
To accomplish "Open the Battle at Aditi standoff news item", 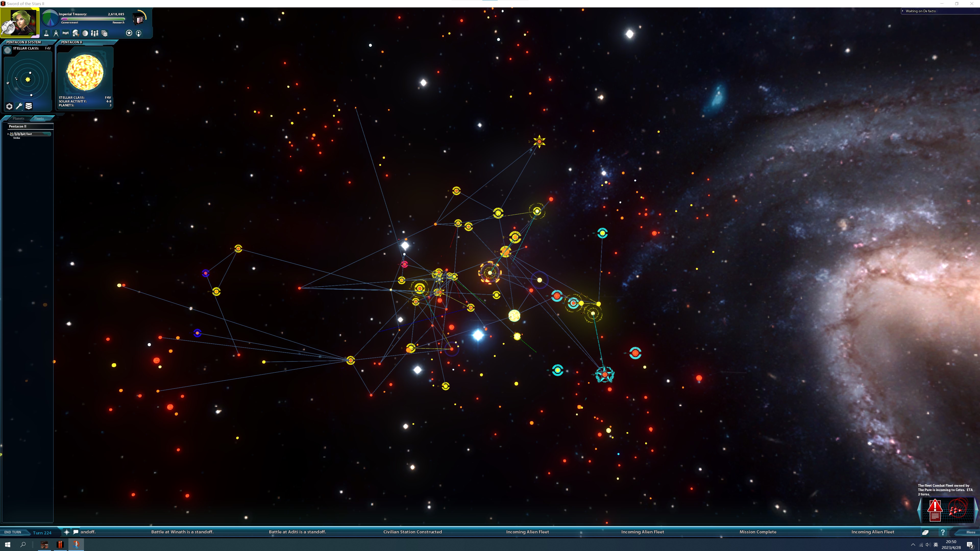I will pos(297,532).
